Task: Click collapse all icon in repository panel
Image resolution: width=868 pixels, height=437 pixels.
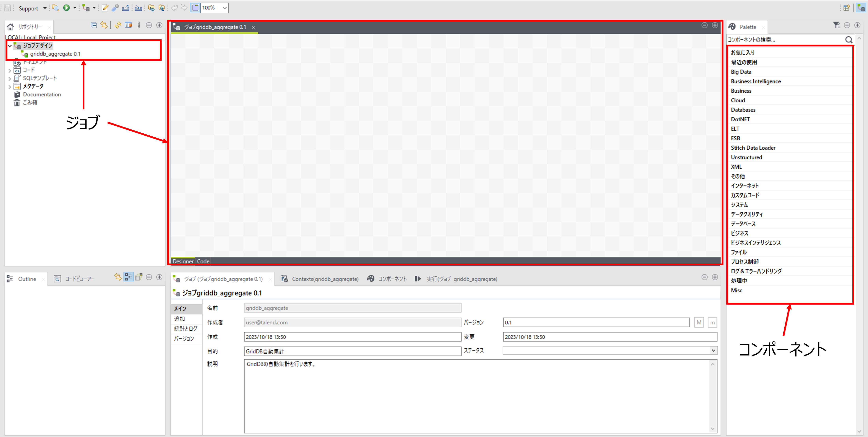Action: pyautogui.click(x=94, y=25)
